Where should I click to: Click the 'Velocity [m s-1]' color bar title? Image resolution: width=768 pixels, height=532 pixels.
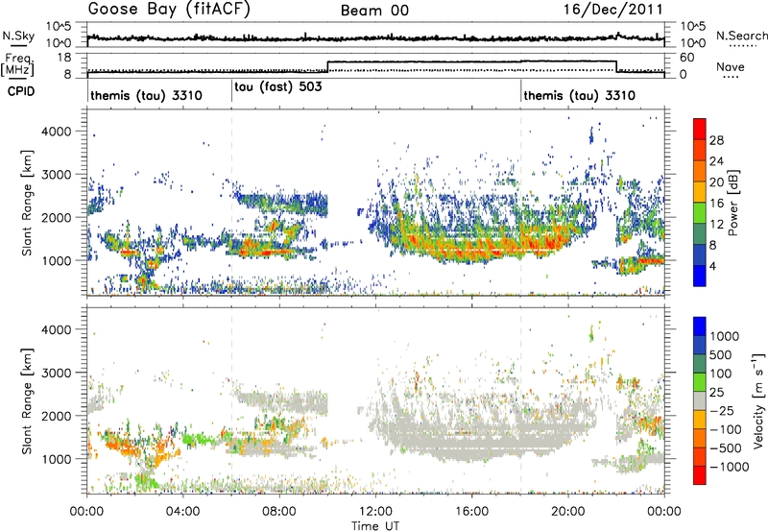(x=758, y=400)
